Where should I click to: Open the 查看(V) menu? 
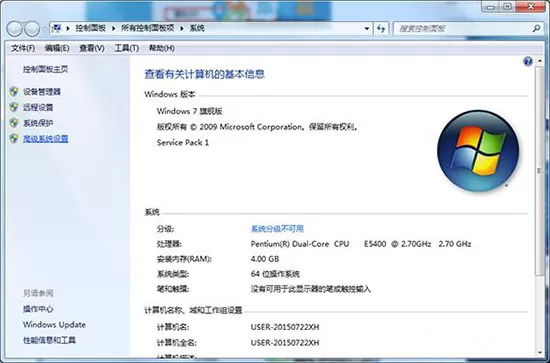(92, 48)
